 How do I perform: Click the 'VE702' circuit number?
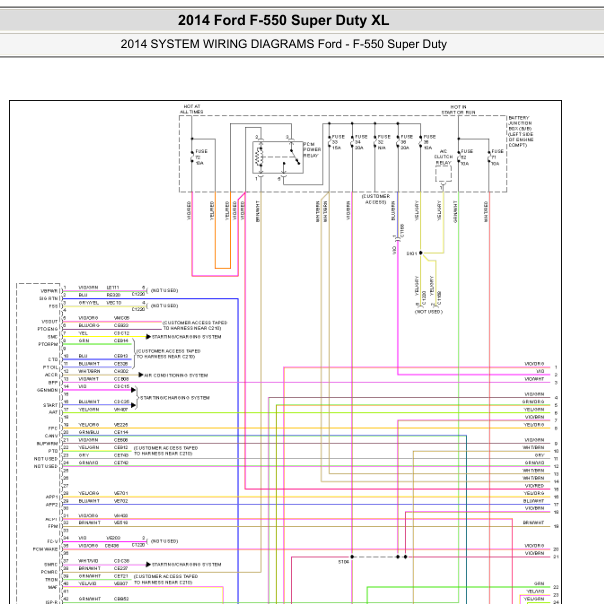(x=121, y=501)
